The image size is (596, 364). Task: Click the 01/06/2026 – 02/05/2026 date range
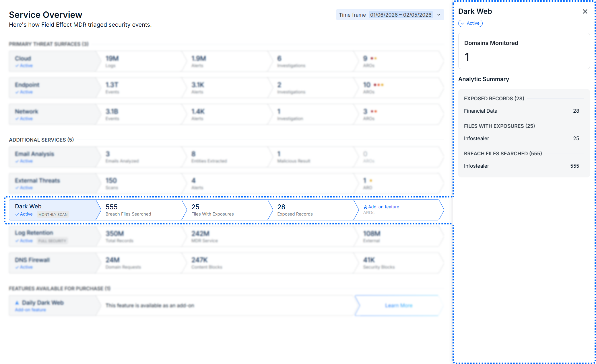pyautogui.click(x=401, y=15)
